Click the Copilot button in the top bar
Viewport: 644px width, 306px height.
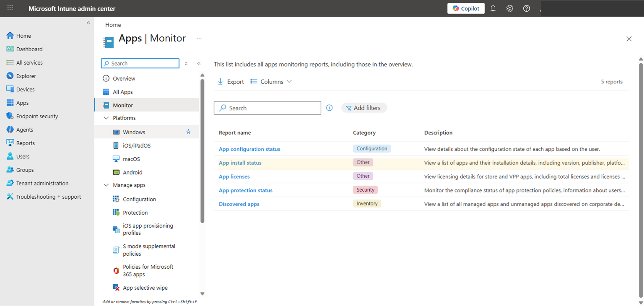pyautogui.click(x=466, y=8)
